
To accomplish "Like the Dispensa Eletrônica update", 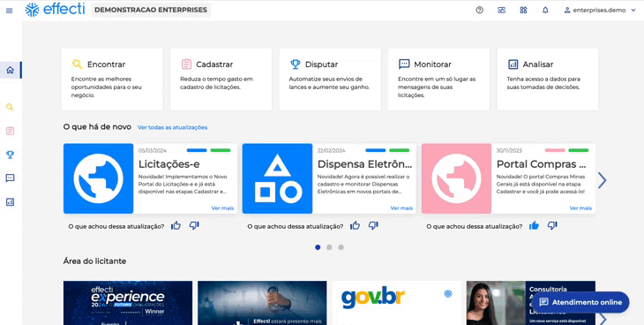I will pyautogui.click(x=355, y=225).
